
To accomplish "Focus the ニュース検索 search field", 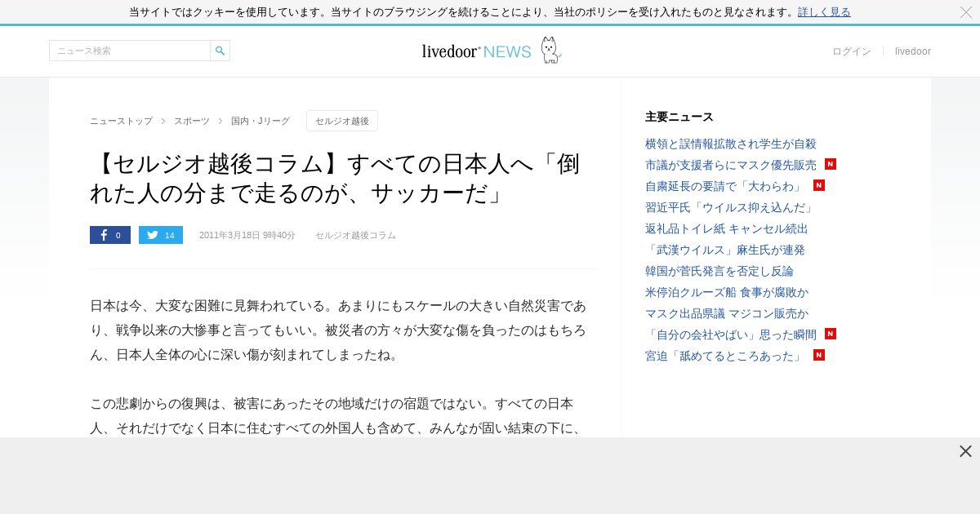I will coord(130,51).
